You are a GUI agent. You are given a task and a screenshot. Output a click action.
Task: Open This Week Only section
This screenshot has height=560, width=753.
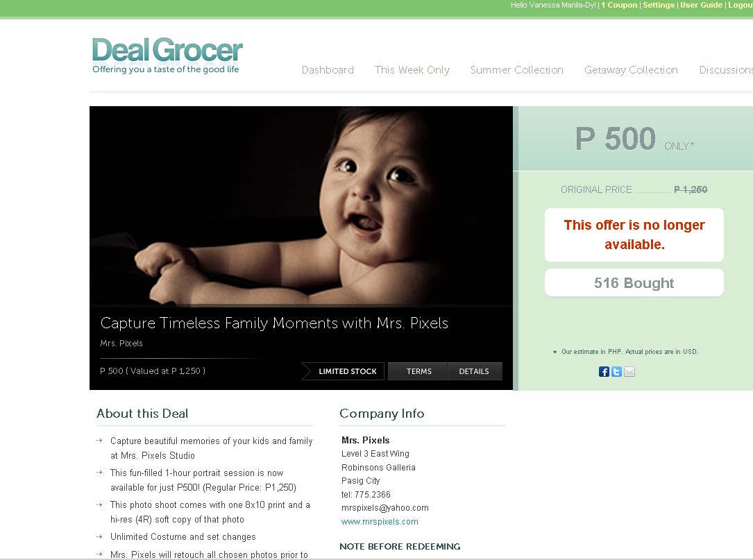tap(412, 70)
